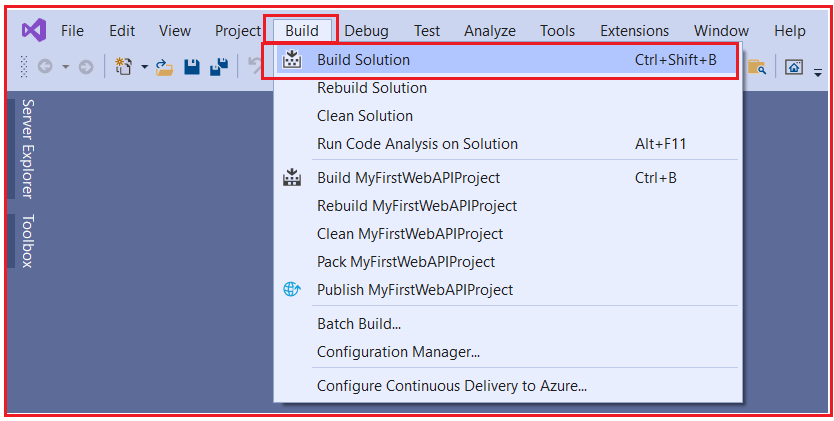Image resolution: width=834 pixels, height=421 pixels.
Task: Click the Navigate Forward arrow icon
Action: click(86, 67)
